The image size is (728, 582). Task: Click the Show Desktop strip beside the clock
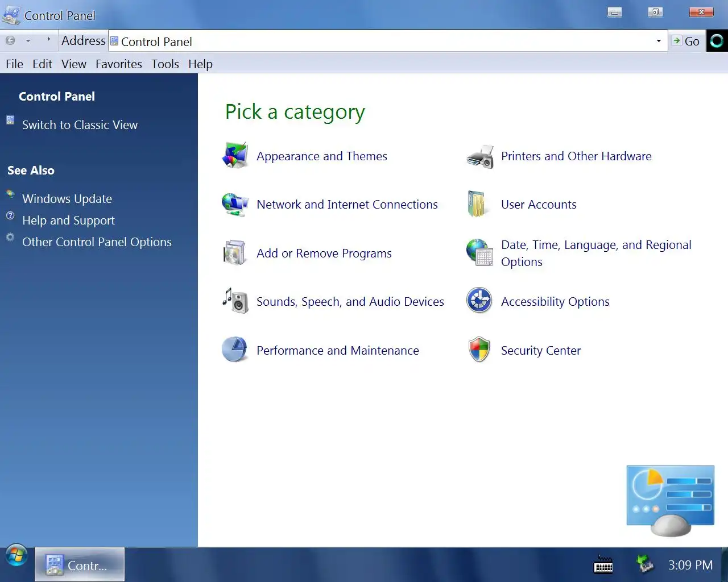(725, 564)
